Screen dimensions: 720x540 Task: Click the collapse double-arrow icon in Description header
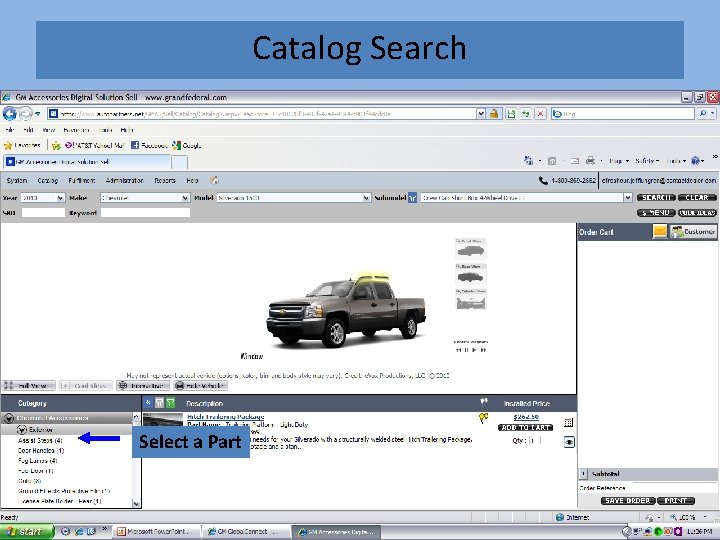click(148, 403)
